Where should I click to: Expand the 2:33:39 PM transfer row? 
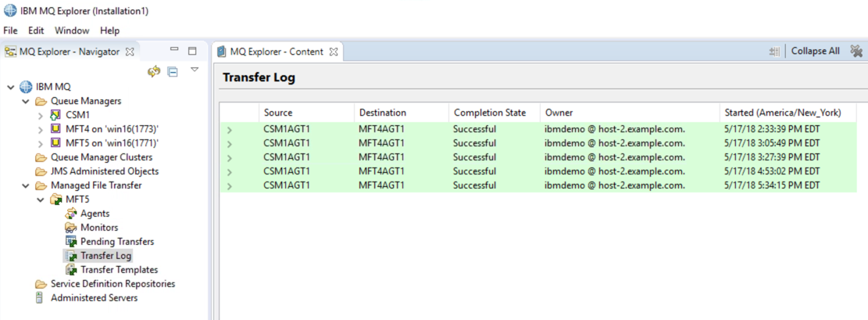(x=229, y=130)
